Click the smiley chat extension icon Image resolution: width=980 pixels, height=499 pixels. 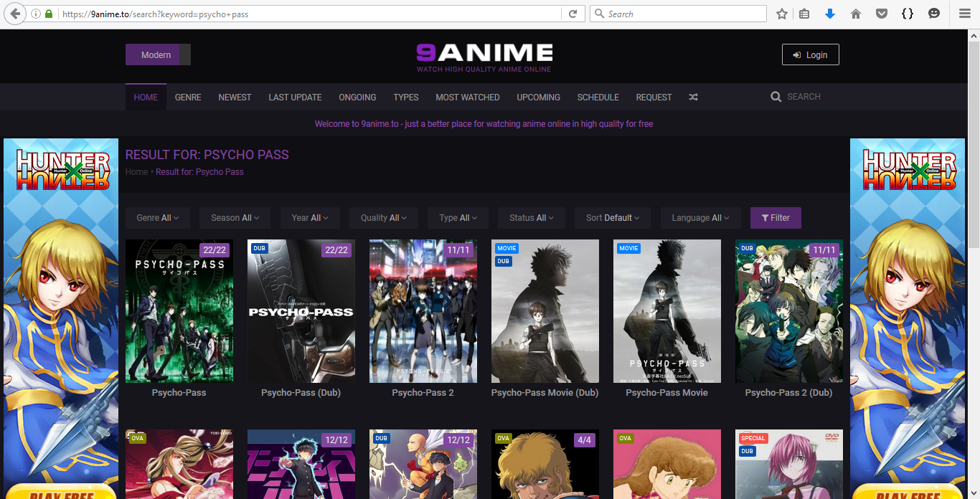click(933, 14)
